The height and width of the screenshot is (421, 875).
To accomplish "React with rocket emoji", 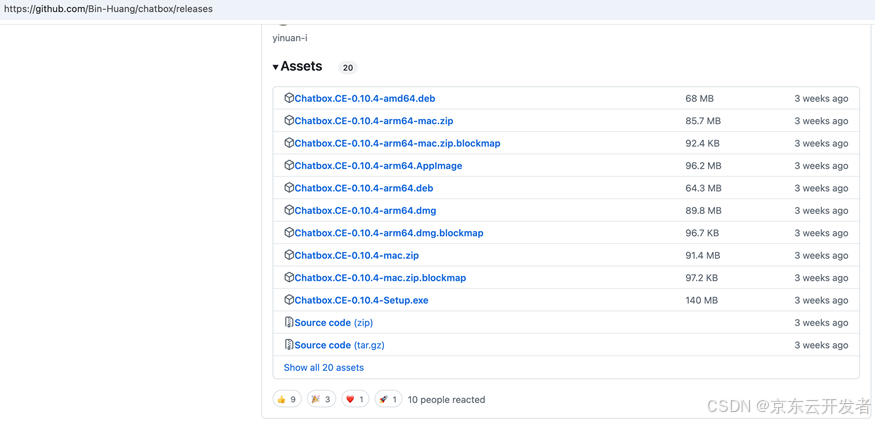I will 388,399.
